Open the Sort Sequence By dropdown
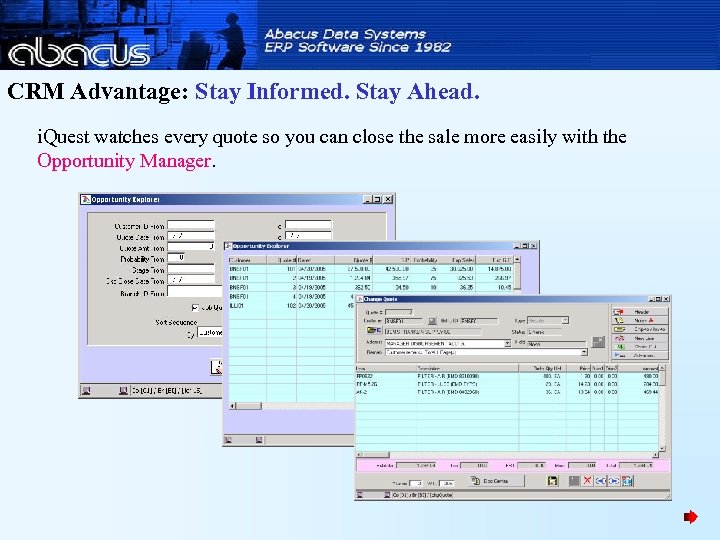 click(210, 332)
